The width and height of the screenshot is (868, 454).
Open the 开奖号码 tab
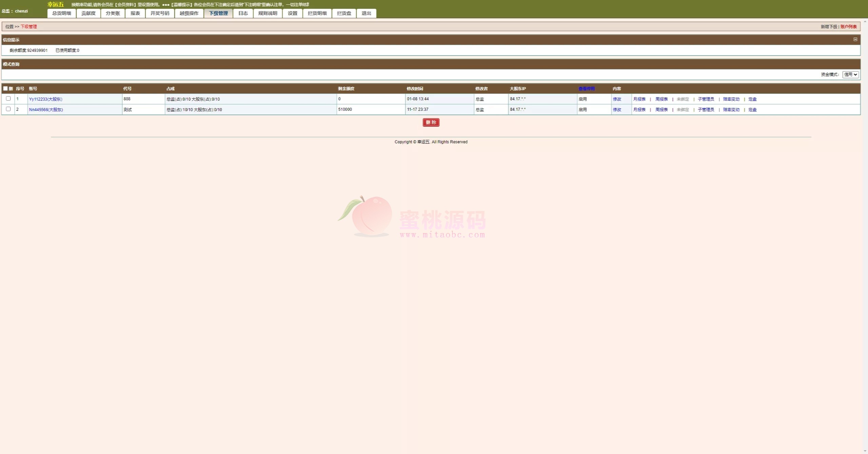(x=160, y=13)
